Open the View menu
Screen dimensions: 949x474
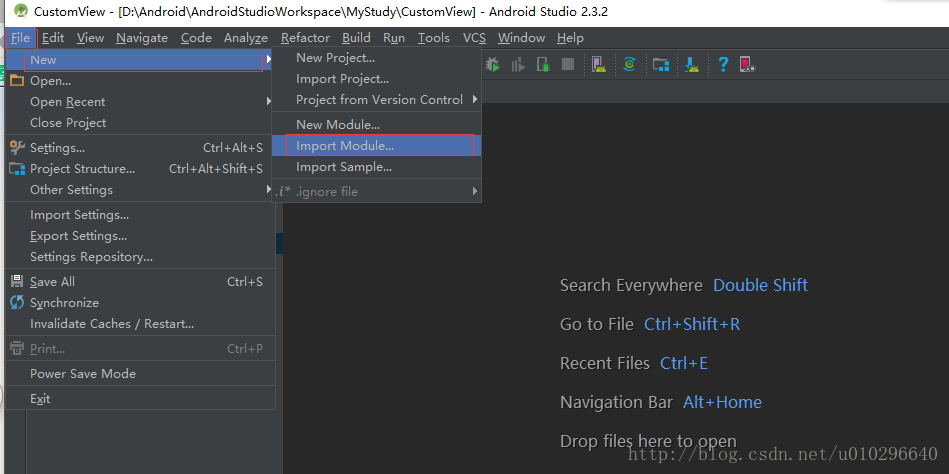coord(90,38)
